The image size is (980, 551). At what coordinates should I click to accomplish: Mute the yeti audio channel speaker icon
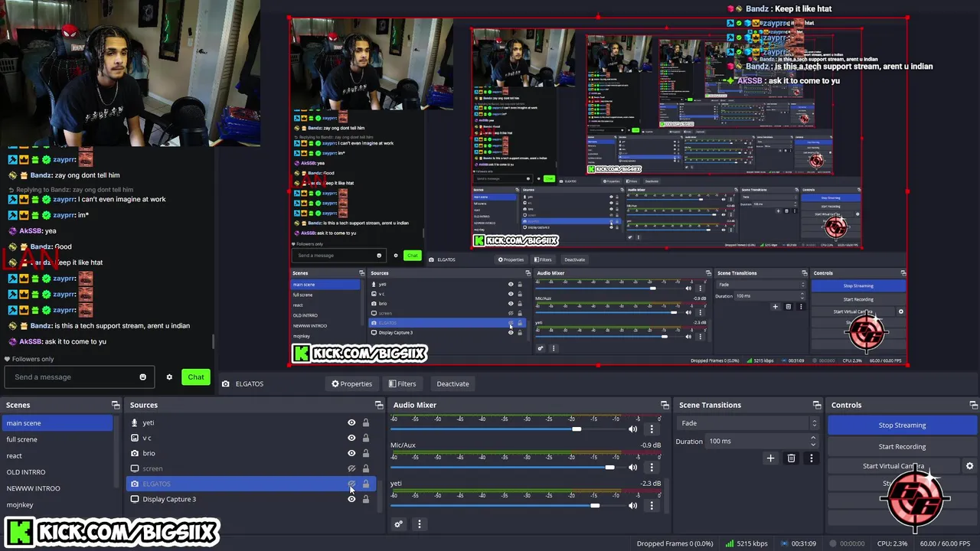click(632, 505)
